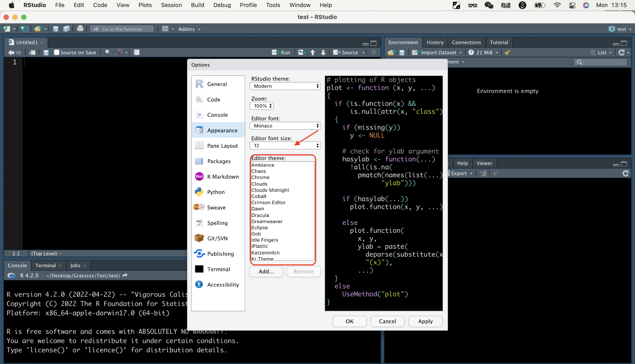Go to previous section with up arrow
The height and width of the screenshot is (364, 635).
(x=312, y=53)
